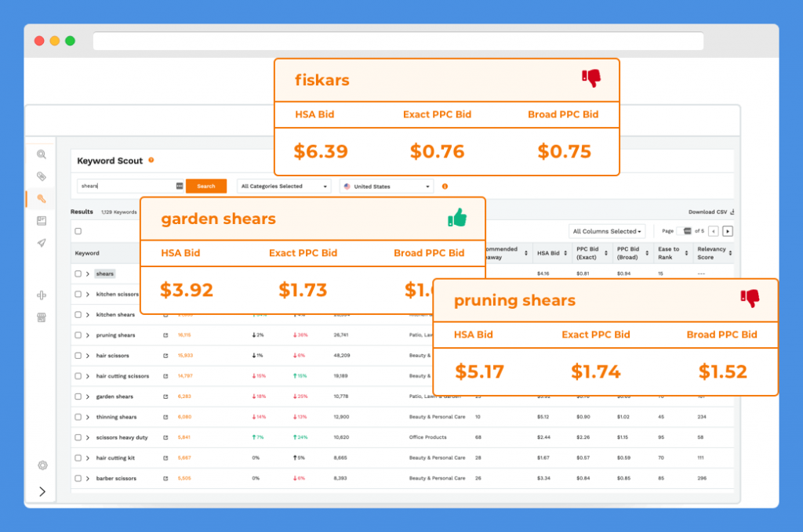The image size is (803, 532).
Task: Click the 1,129 Keywords results count
Action: pos(119,212)
